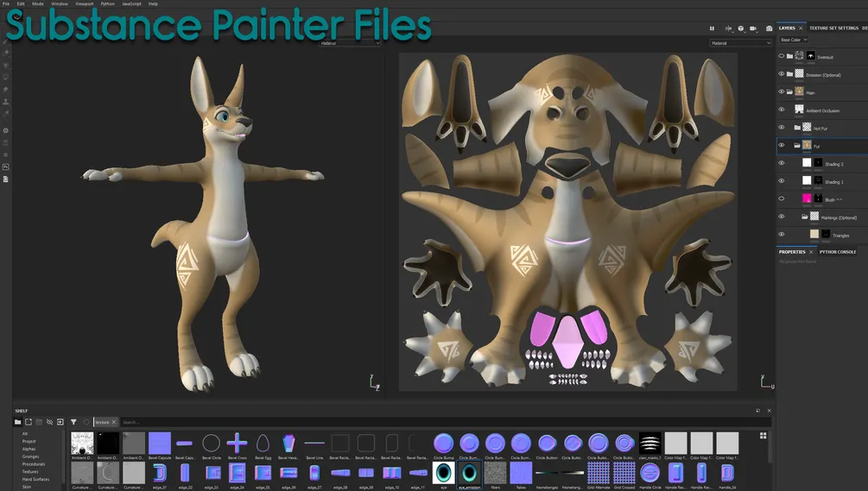
Task: Click the Shelf import resource icon
Action: 29,422
